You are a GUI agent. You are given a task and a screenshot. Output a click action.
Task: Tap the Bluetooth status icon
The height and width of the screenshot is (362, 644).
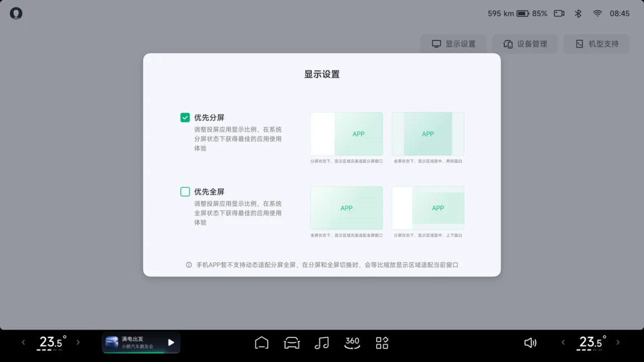click(578, 13)
